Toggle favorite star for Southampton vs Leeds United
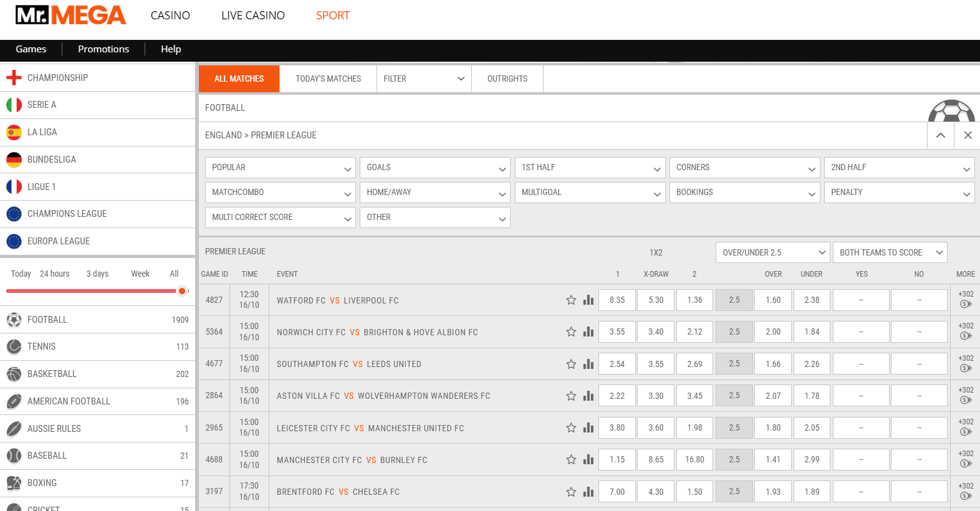The width and height of the screenshot is (980, 511). tap(571, 364)
